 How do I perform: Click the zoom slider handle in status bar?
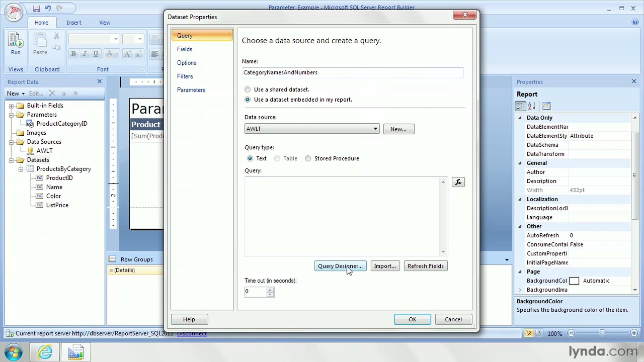602,333
